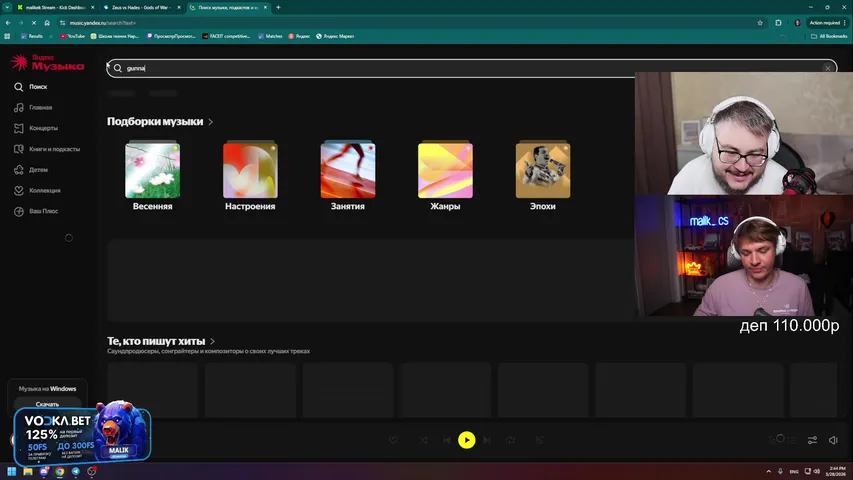
Task: Clear the search field with X icon
Action: 827,68
